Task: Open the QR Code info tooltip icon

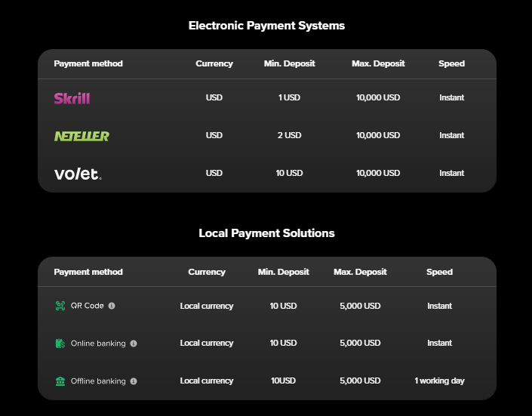Action: coord(112,306)
